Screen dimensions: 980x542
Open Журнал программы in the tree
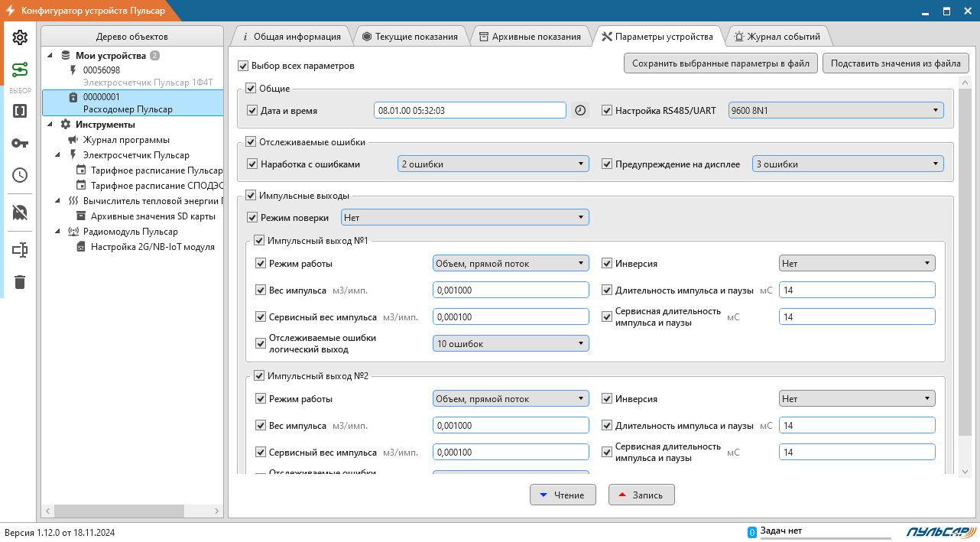pyautogui.click(x=126, y=140)
